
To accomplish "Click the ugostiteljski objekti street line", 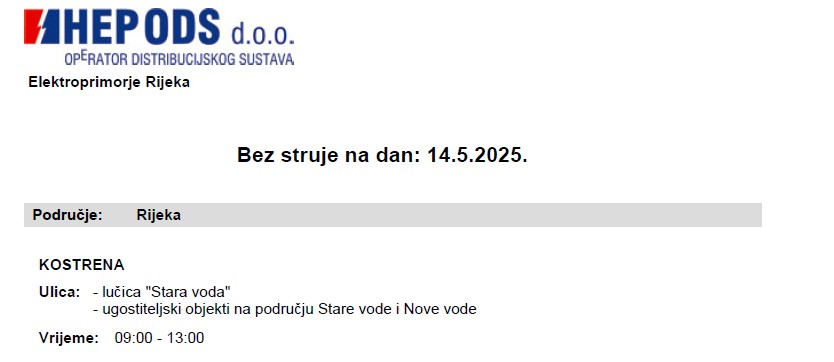I will [285, 309].
